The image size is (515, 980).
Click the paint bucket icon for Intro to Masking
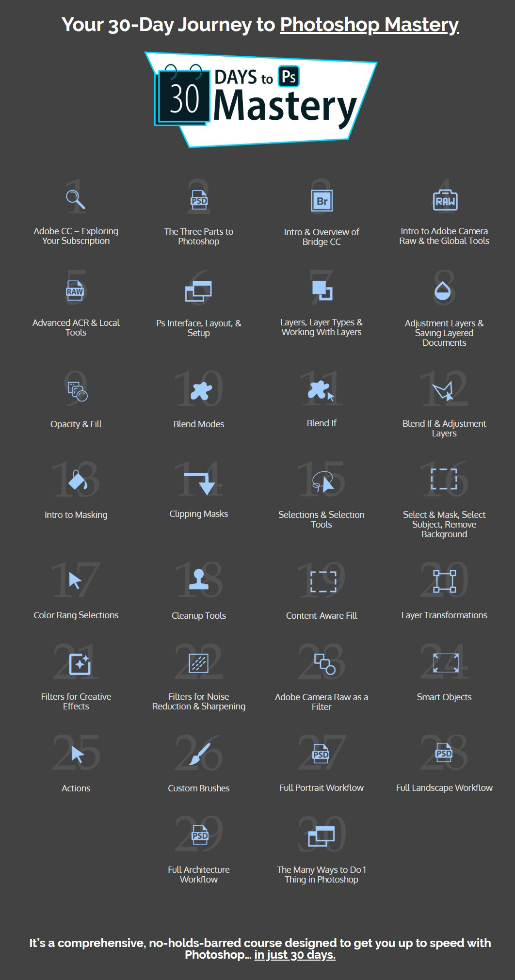click(78, 479)
